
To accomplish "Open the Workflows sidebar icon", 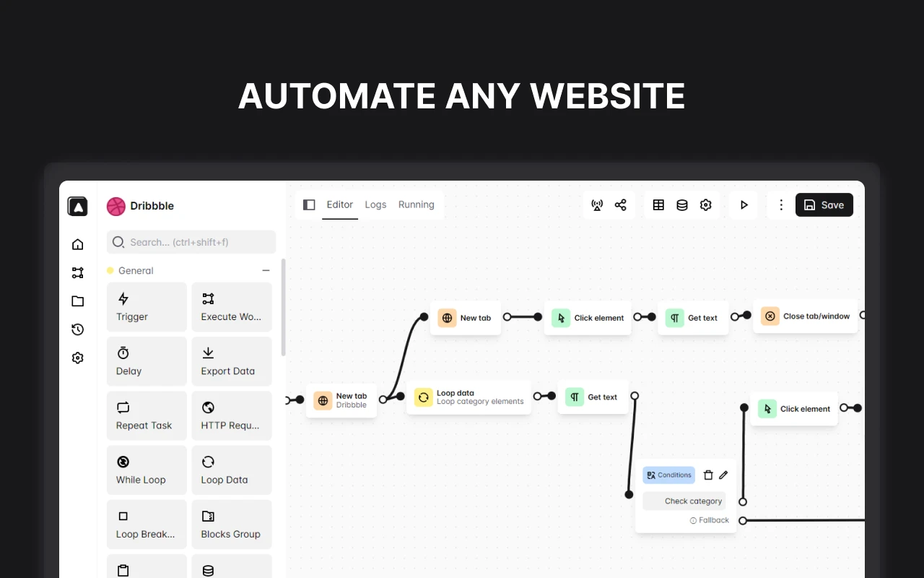I will click(x=78, y=272).
